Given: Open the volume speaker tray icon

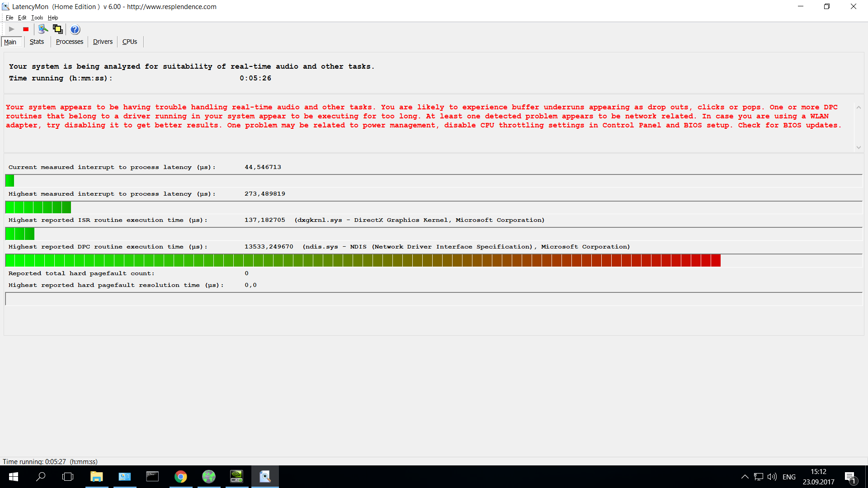Looking at the screenshot, I should coord(772,477).
